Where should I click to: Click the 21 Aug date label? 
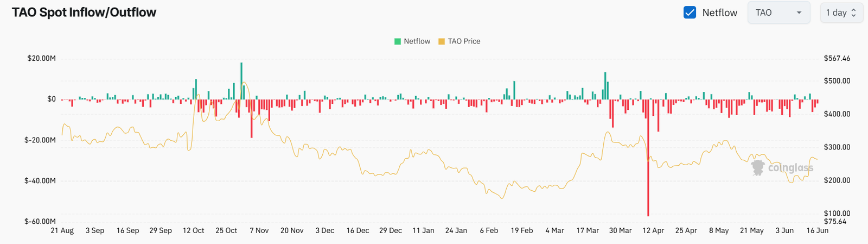tap(62, 230)
